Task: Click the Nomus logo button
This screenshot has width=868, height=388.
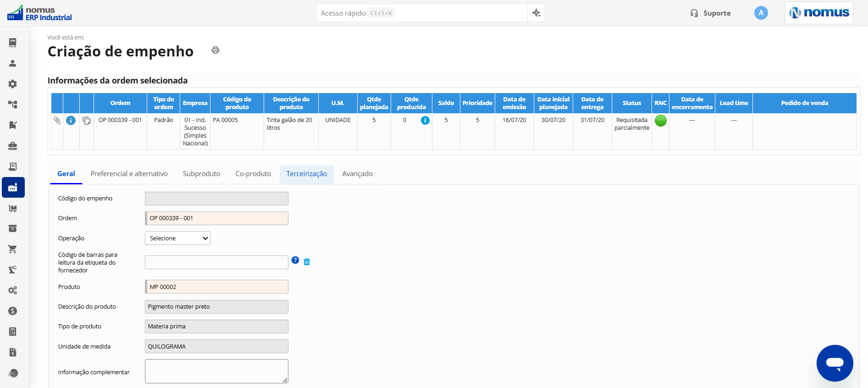Action: [819, 13]
